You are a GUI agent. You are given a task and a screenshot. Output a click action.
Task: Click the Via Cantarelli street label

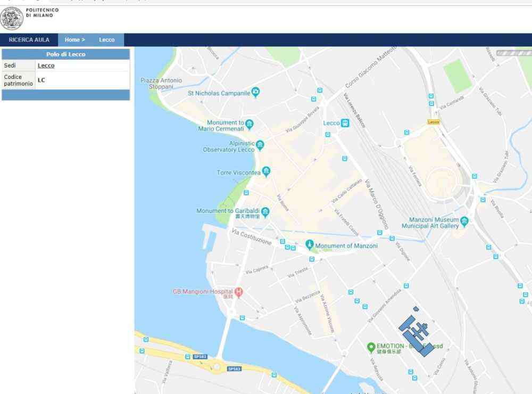(452, 103)
